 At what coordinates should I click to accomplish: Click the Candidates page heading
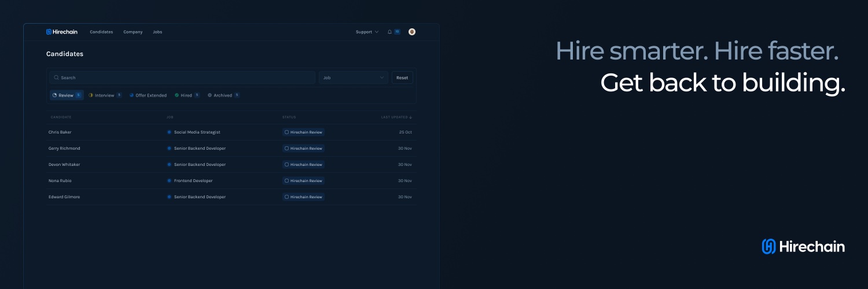point(65,54)
